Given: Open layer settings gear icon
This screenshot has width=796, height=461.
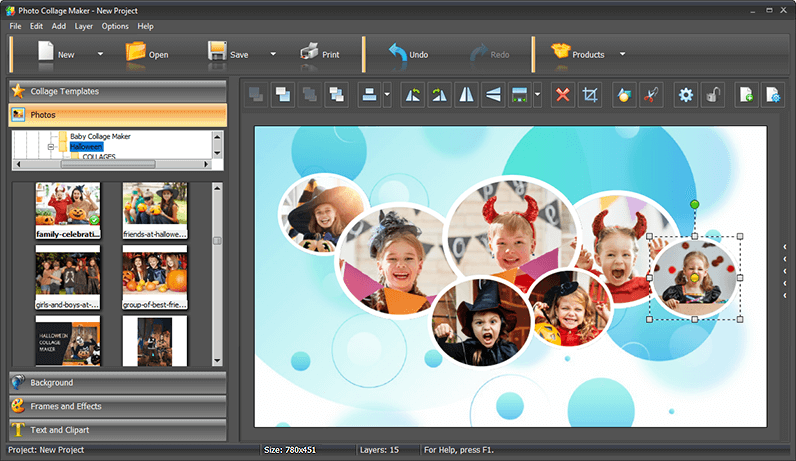Looking at the screenshot, I should pos(686,95).
